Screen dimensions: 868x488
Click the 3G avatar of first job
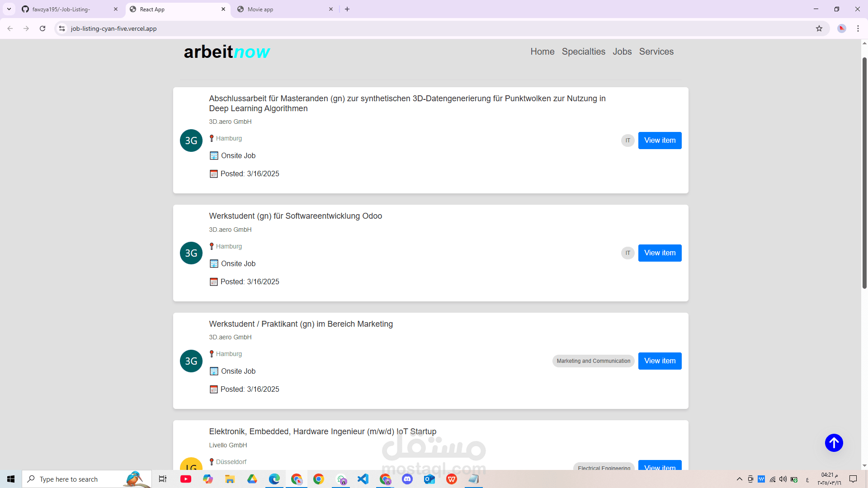[x=191, y=141]
